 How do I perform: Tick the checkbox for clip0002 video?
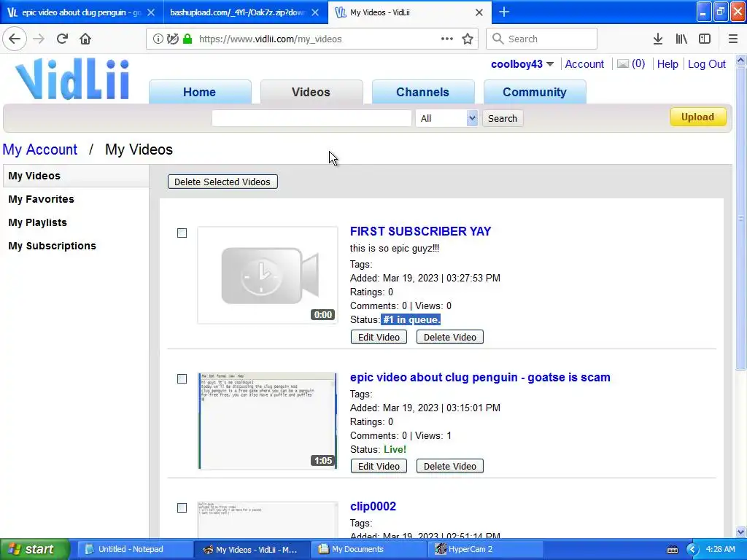point(182,507)
